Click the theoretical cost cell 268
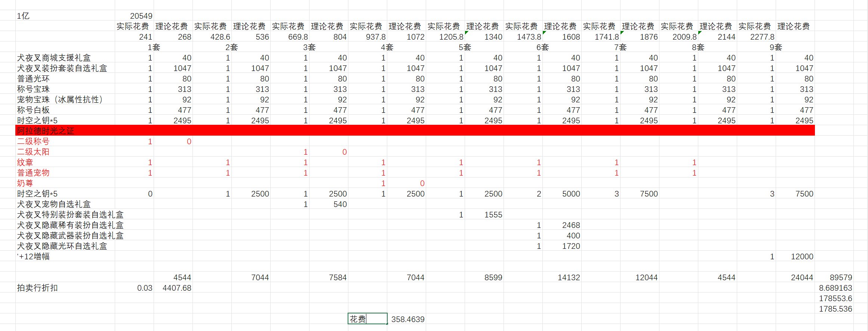868x331 pixels. [x=173, y=37]
